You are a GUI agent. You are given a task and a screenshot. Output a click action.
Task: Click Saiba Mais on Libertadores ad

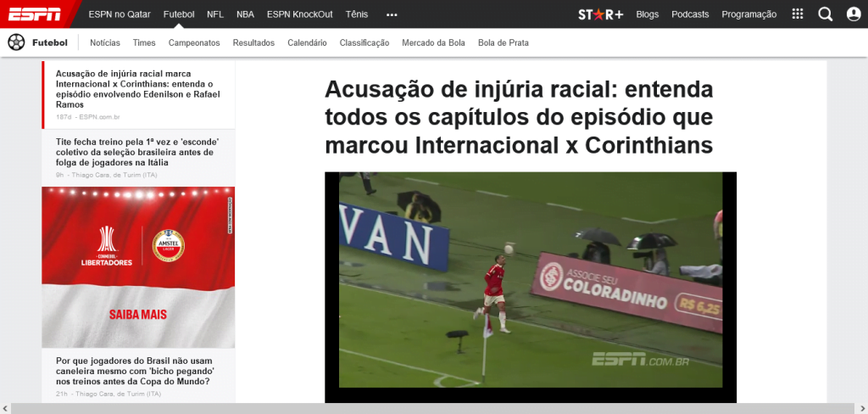tap(138, 315)
